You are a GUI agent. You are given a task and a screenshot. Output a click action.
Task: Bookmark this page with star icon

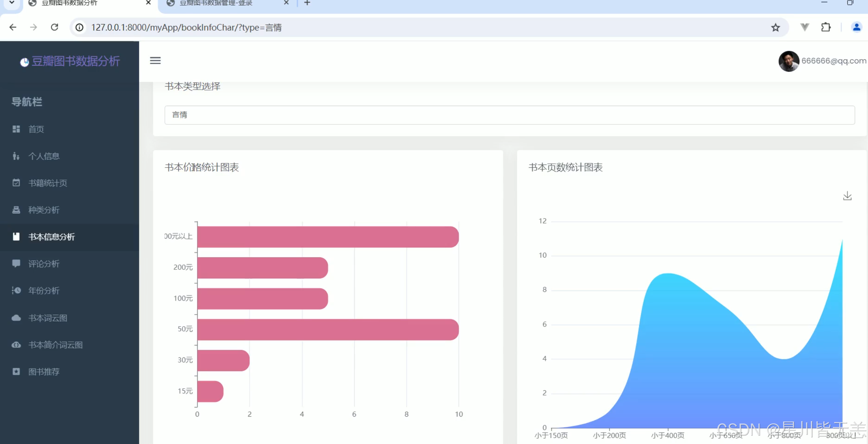776,27
